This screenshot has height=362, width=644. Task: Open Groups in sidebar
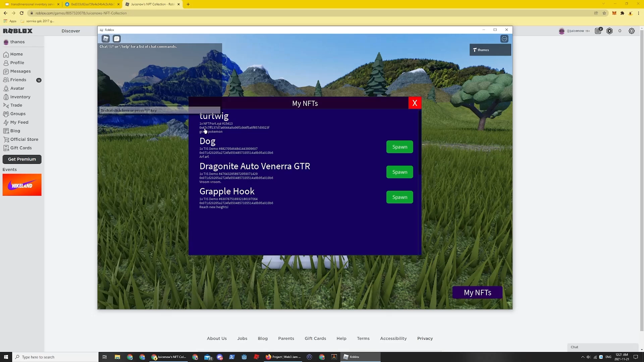(14, 114)
